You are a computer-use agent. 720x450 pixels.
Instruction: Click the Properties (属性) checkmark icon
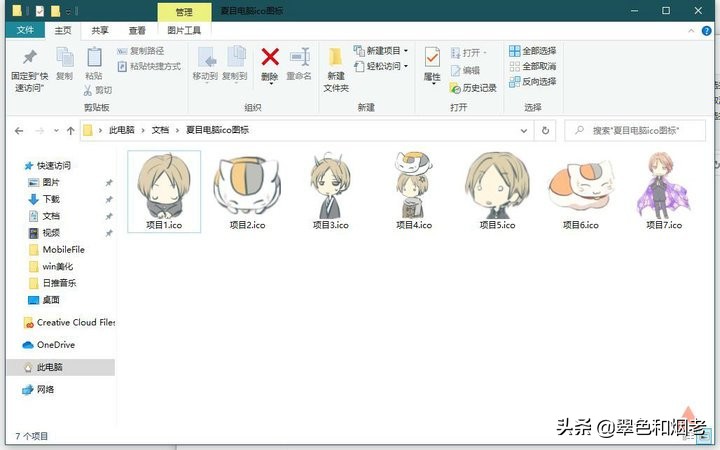[x=432, y=57]
